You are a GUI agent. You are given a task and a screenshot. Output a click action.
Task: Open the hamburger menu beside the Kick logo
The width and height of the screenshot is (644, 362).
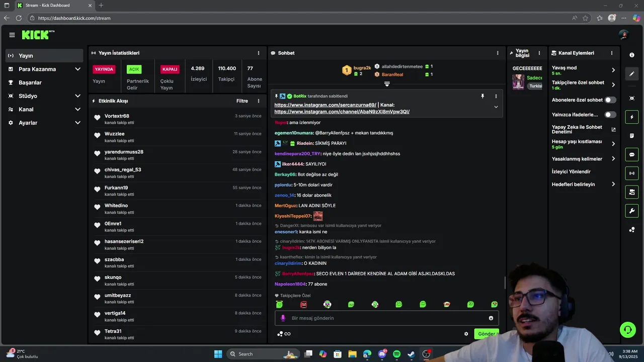(x=12, y=35)
